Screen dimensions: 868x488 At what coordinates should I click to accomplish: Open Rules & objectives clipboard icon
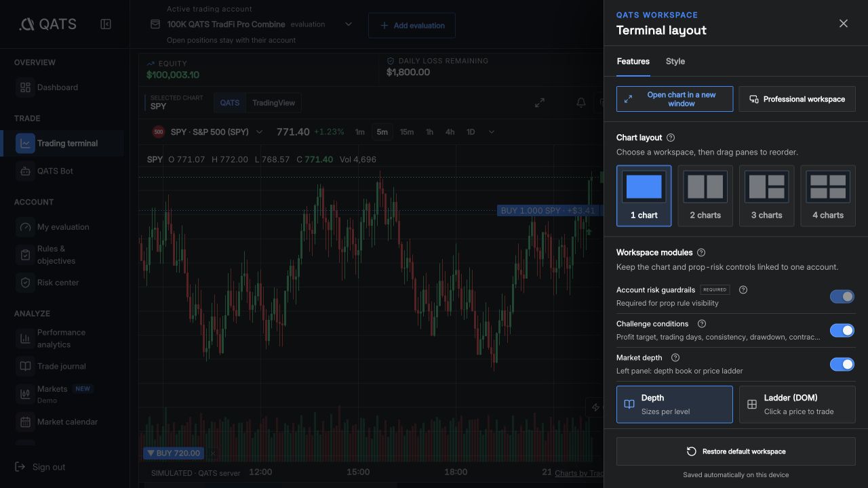25,255
